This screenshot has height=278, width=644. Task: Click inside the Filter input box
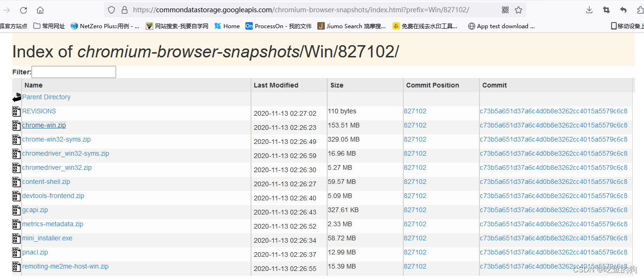pyautogui.click(x=73, y=71)
